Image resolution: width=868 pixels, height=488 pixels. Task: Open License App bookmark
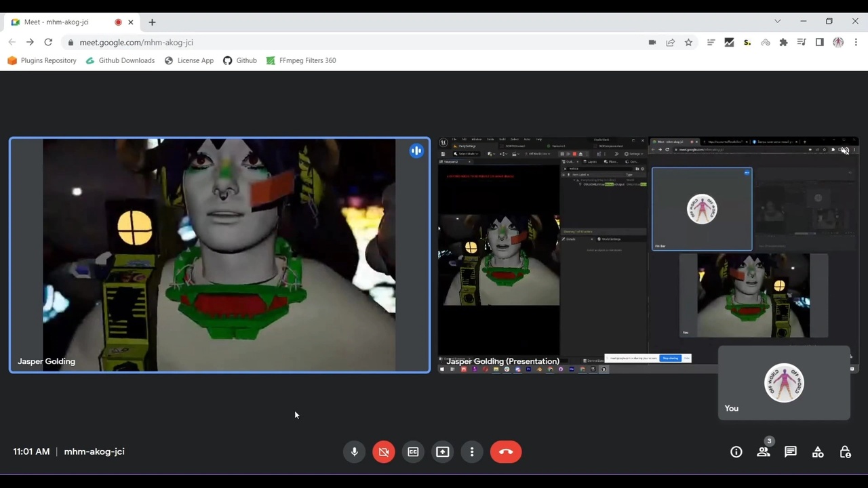189,60
